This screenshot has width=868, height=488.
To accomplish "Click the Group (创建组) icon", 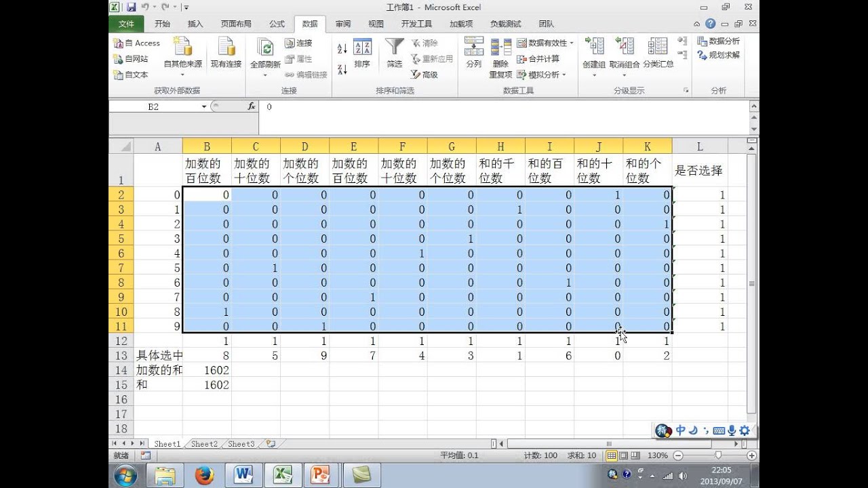I will tap(594, 46).
